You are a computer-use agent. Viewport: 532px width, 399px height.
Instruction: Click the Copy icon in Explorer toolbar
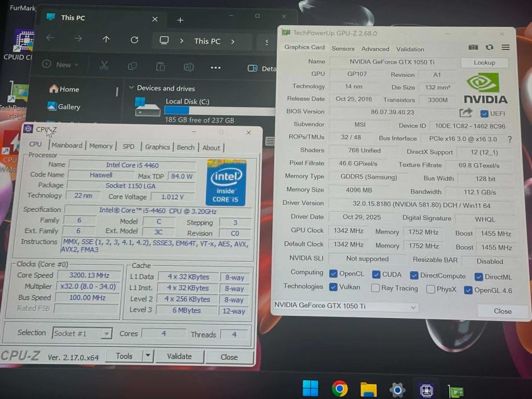132,66
